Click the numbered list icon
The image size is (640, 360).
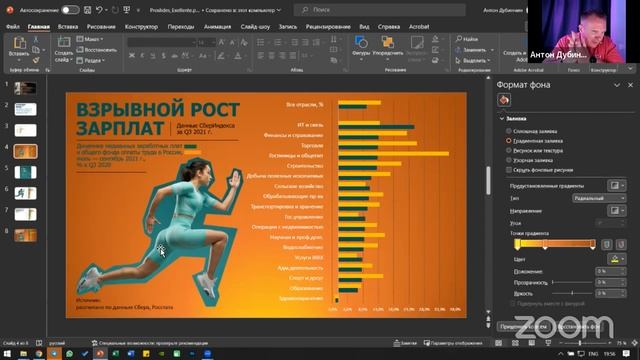click(x=278, y=42)
